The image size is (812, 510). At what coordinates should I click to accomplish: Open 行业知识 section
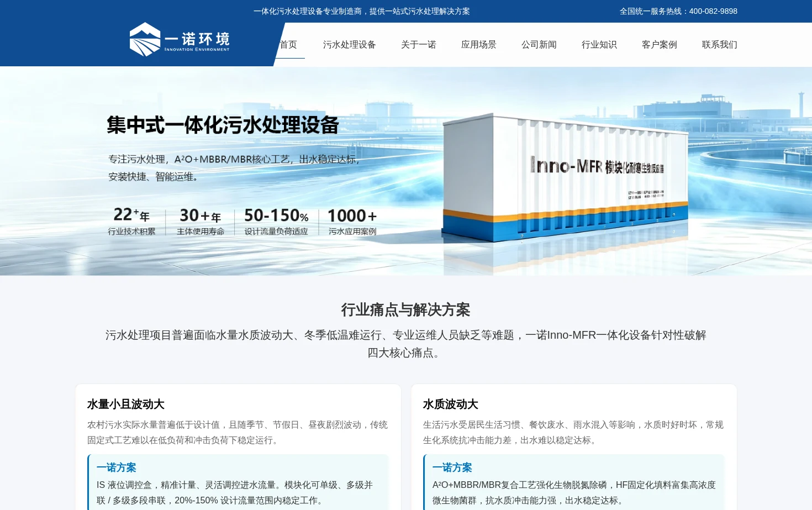click(x=599, y=45)
